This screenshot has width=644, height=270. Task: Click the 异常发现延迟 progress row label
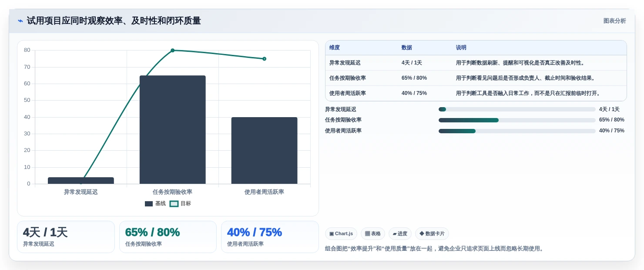point(341,109)
